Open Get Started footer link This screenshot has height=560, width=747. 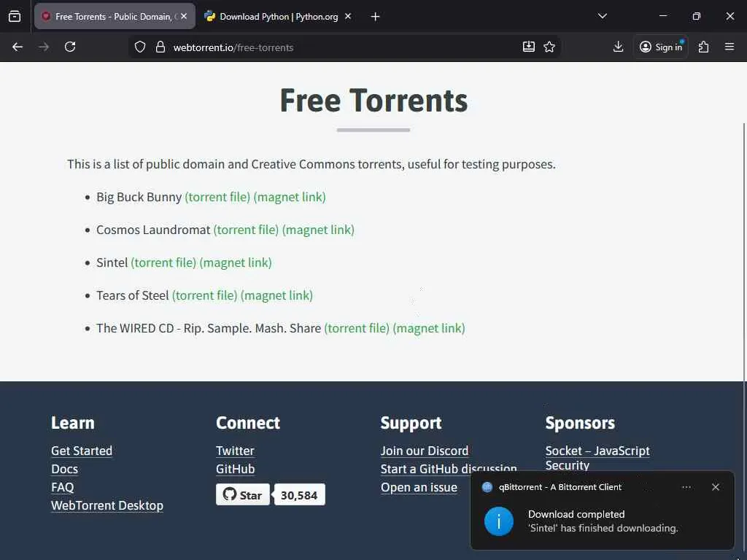coord(82,451)
